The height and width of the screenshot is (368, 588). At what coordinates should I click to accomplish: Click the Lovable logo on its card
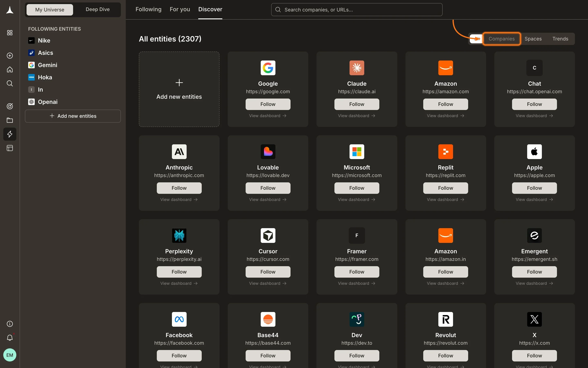[268, 152]
